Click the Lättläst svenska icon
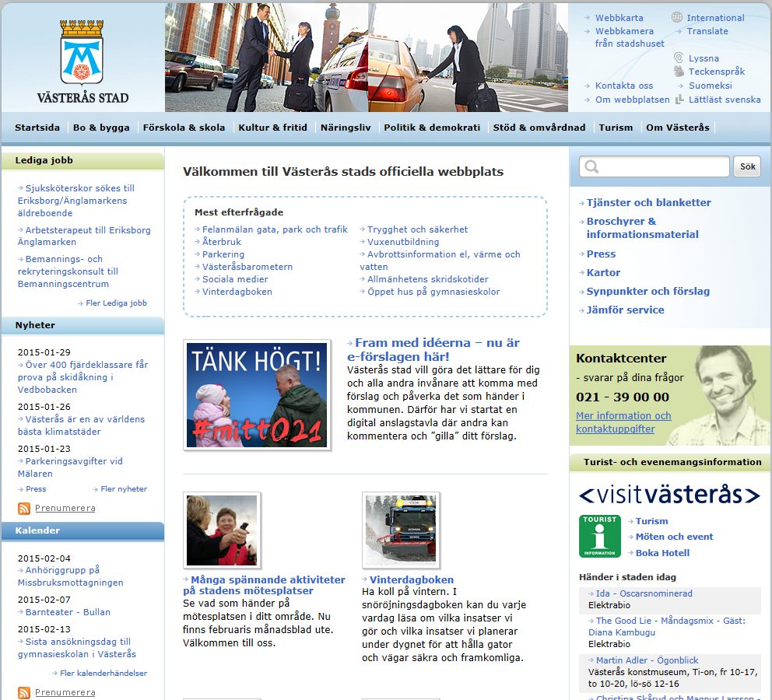Viewport: 772px width, 700px height. click(679, 100)
